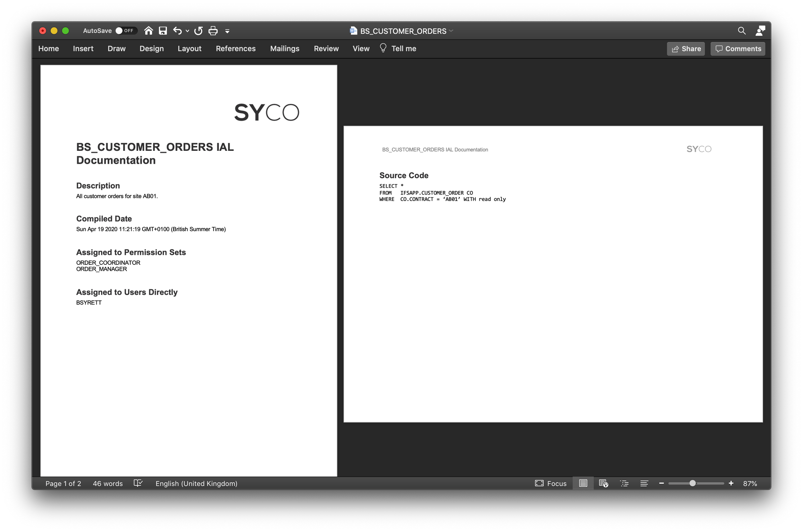The width and height of the screenshot is (803, 532).
Task: Click the Share button
Action: pyautogui.click(x=686, y=49)
